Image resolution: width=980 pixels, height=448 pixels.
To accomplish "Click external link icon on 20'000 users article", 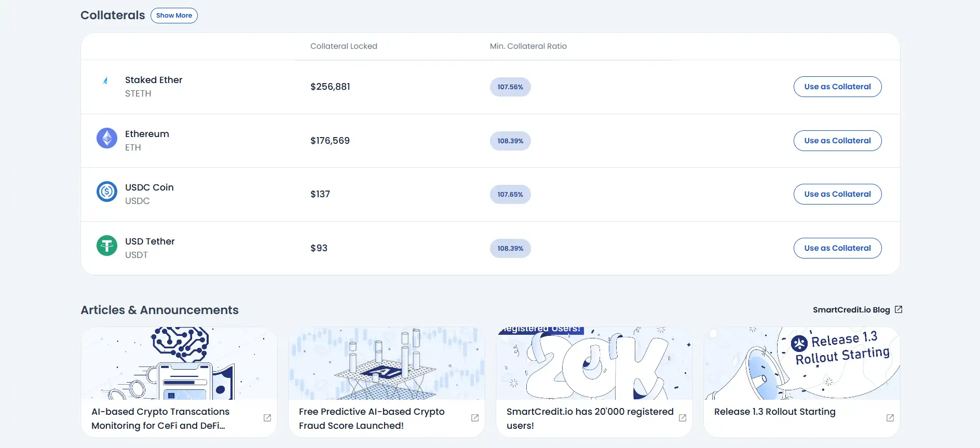I will tap(683, 418).
